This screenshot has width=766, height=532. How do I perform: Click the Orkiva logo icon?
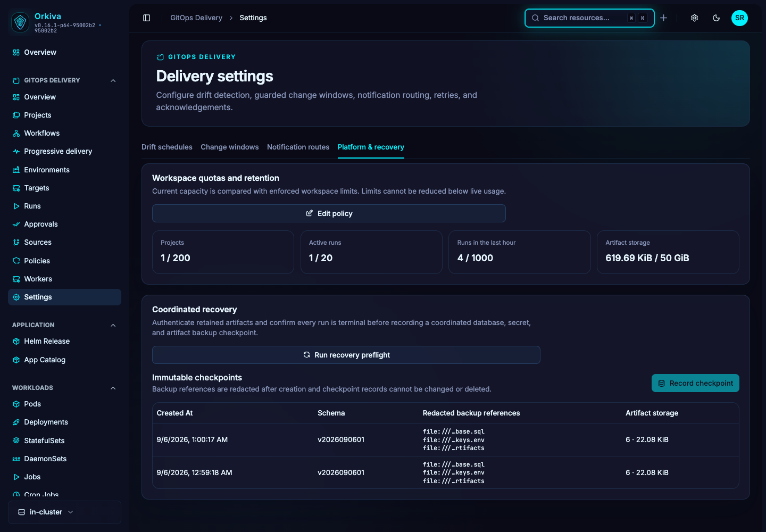tap(20, 22)
